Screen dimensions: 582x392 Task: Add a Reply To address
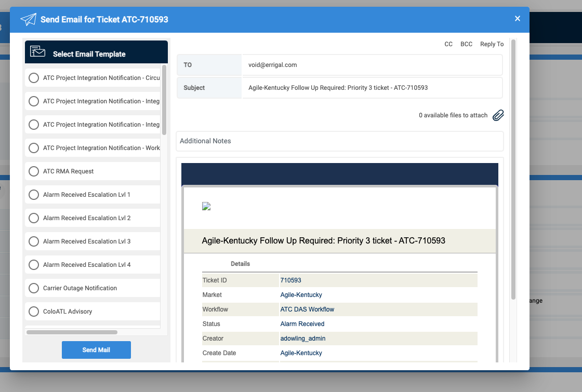pyautogui.click(x=492, y=44)
